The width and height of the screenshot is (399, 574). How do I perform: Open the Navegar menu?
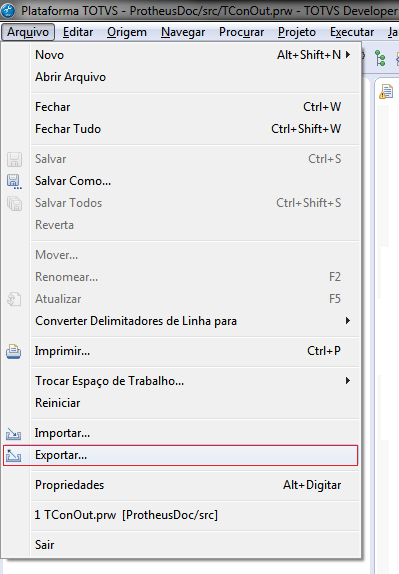[183, 32]
